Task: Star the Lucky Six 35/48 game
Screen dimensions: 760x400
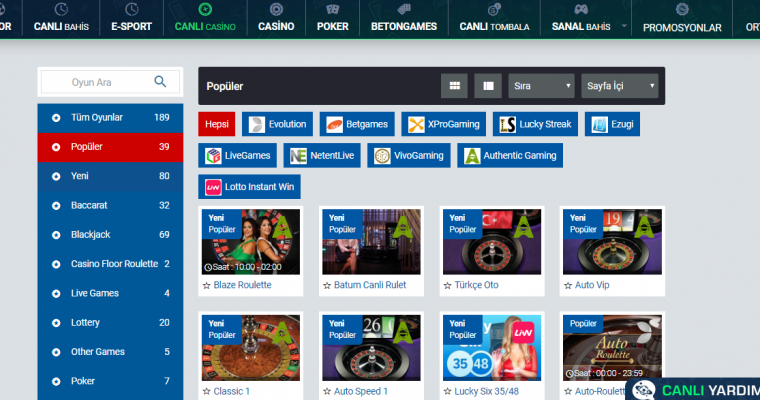Action: point(447,391)
